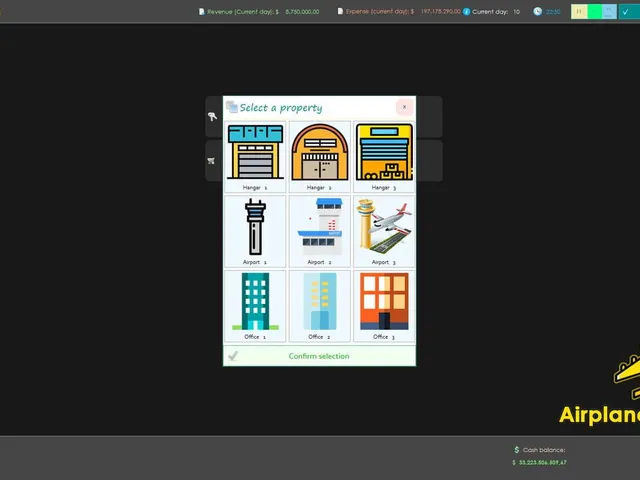The height and width of the screenshot is (480, 640).
Task: Open the keys icon side tab
Action: click(x=214, y=117)
